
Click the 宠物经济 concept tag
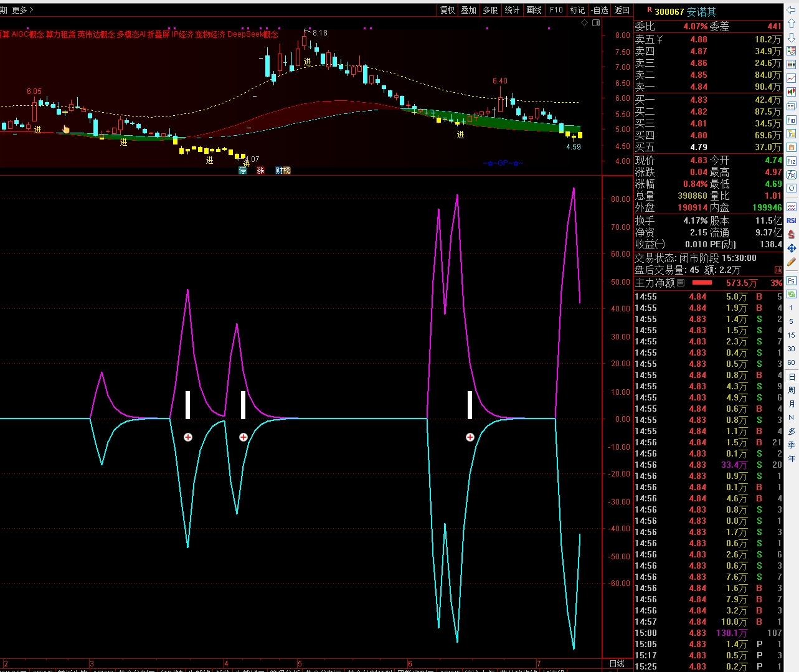coord(210,34)
